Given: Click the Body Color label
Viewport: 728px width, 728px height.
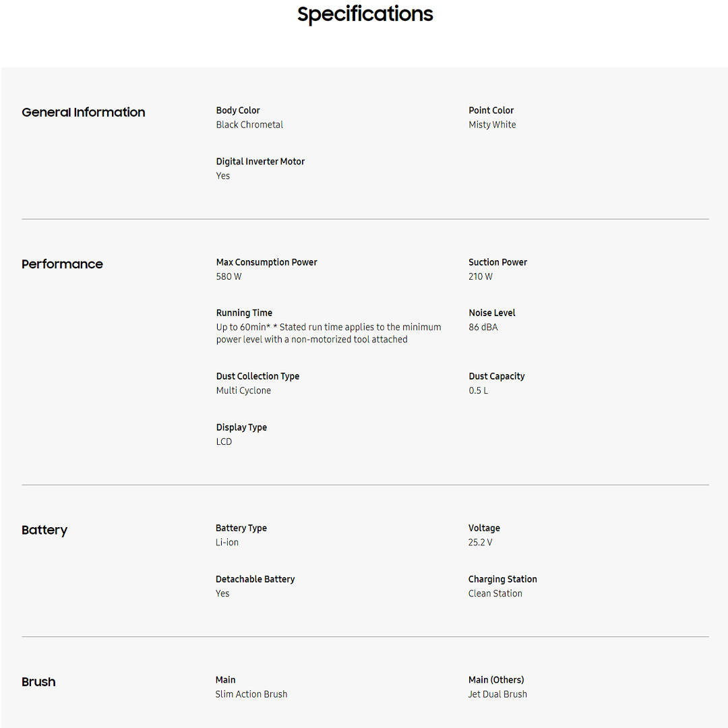Looking at the screenshot, I should (x=238, y=111).
